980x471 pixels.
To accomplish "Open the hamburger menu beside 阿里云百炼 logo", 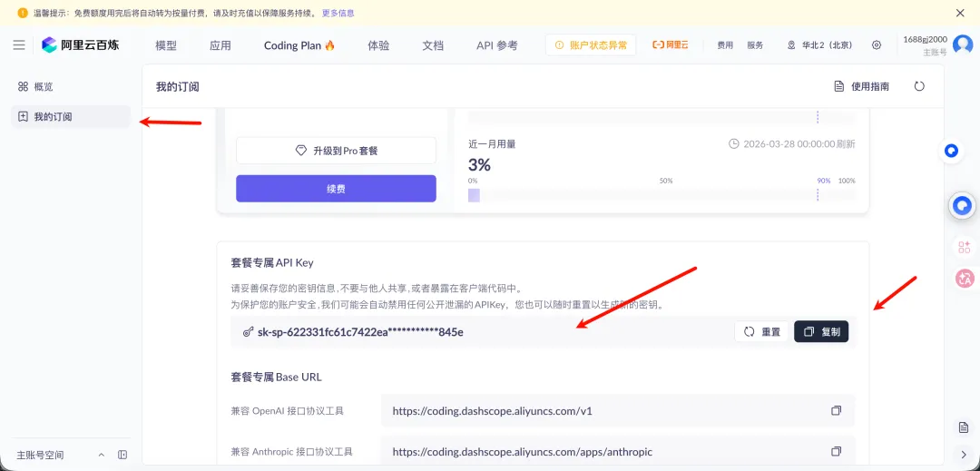I will (19, 45).
